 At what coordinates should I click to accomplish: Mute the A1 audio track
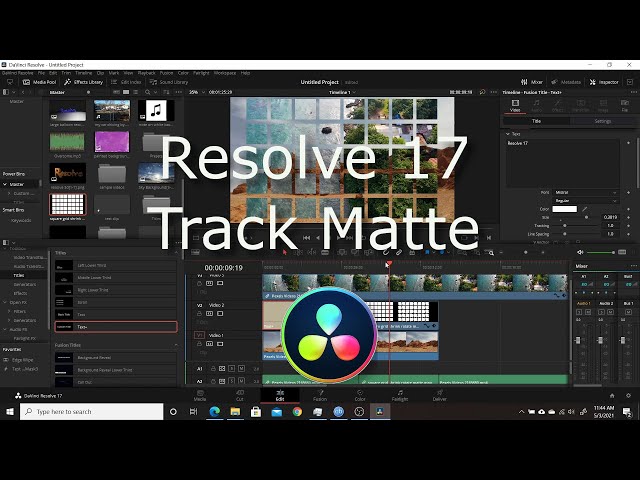coord(241,369)
